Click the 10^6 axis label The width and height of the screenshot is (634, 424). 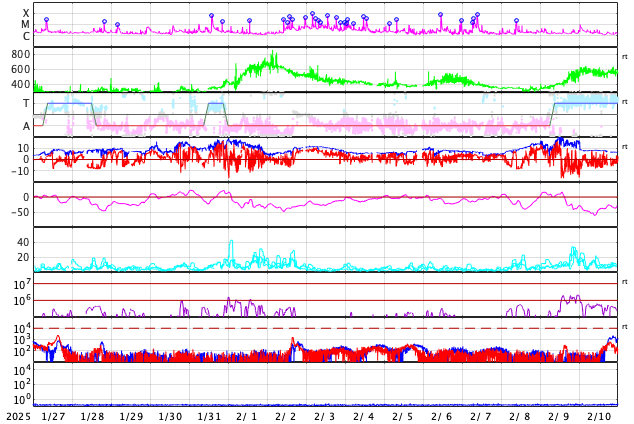point(21,301)
